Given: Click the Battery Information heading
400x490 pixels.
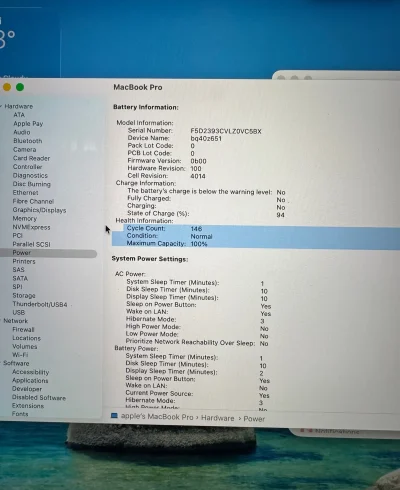Looking at the screenshot, I should (x=146, y=107).
